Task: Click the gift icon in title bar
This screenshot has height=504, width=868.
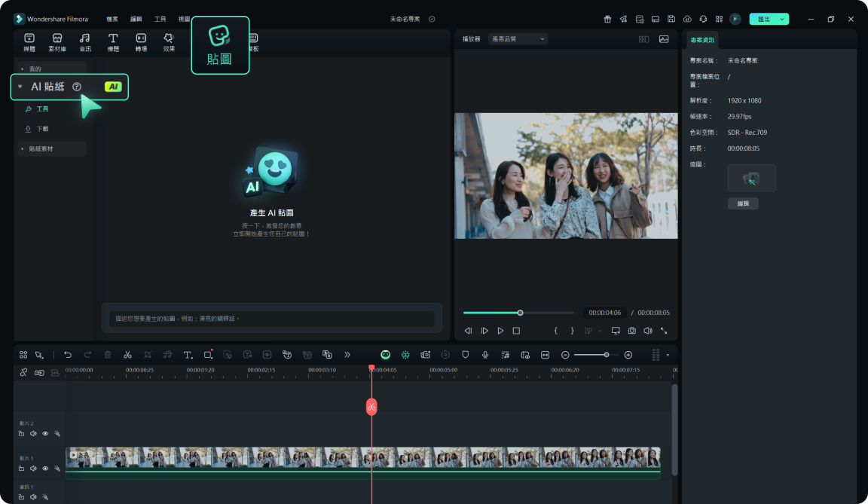Action: click(607, 19)
